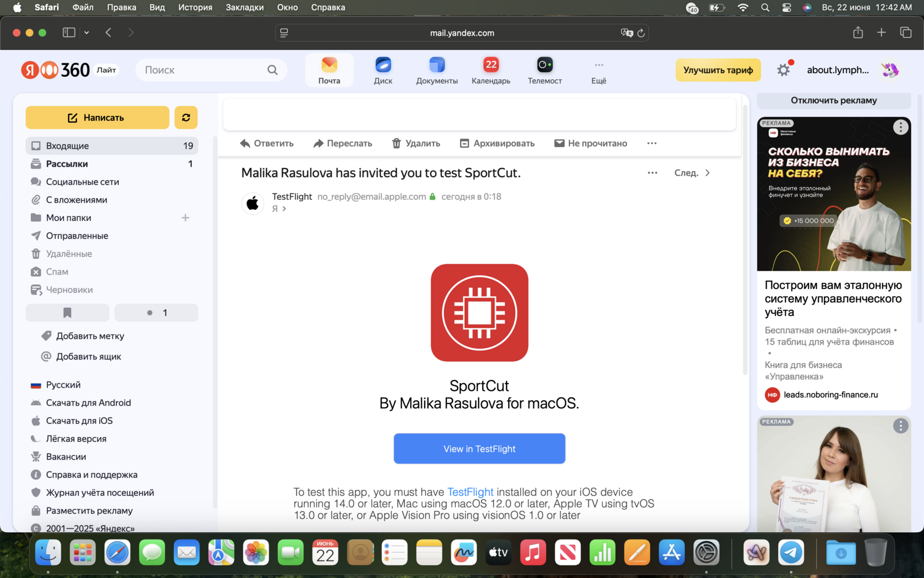Click the Safari address bar
The image size is (924, 578).
pos(462,33)
